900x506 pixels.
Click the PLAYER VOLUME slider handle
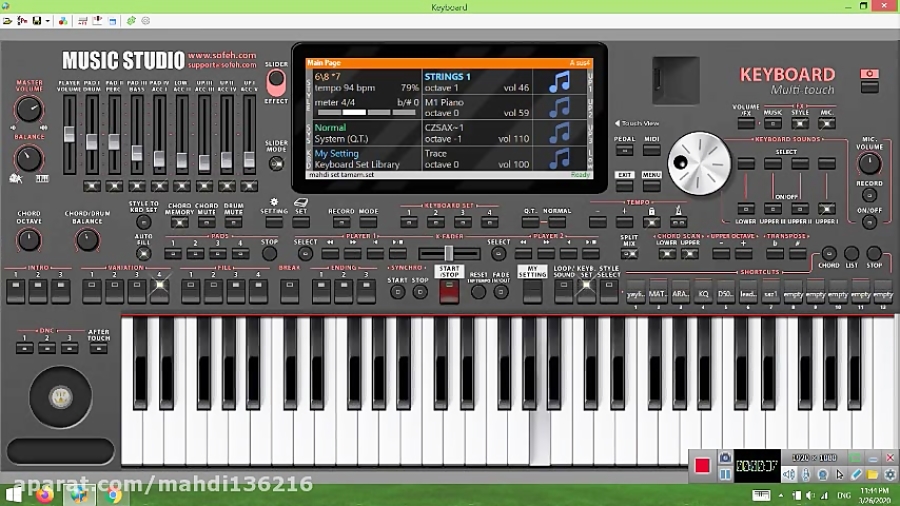tap(69, 134)
